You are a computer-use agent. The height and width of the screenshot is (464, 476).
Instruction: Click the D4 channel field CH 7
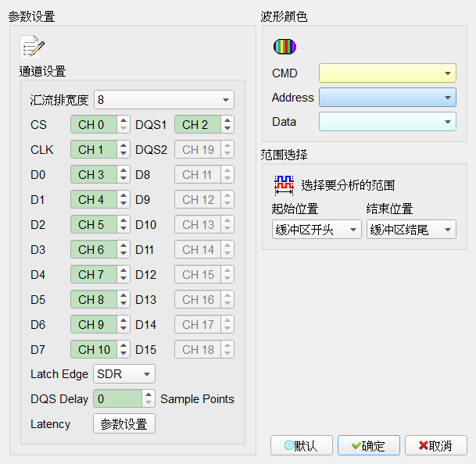[94, 275]
